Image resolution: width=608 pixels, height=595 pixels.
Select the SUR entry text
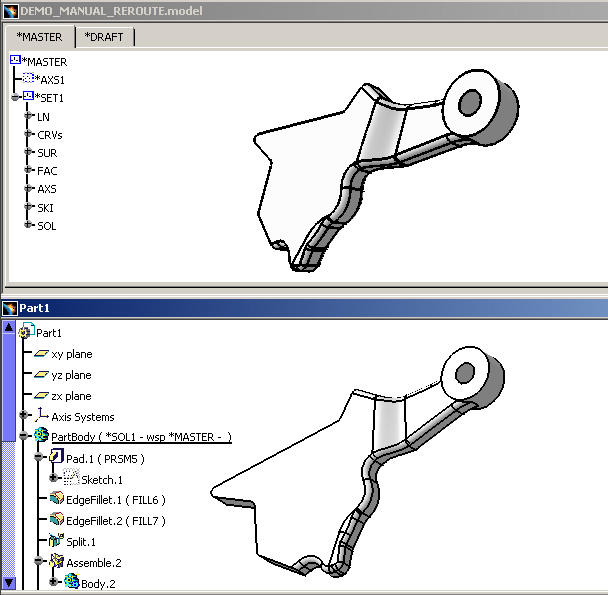point(47,153)
